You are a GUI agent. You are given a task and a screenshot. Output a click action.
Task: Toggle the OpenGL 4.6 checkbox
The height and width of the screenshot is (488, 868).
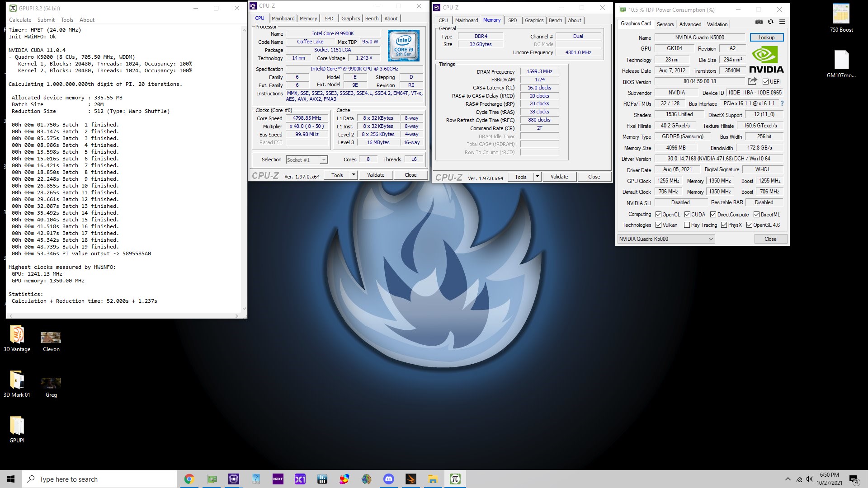coord(749,225)
